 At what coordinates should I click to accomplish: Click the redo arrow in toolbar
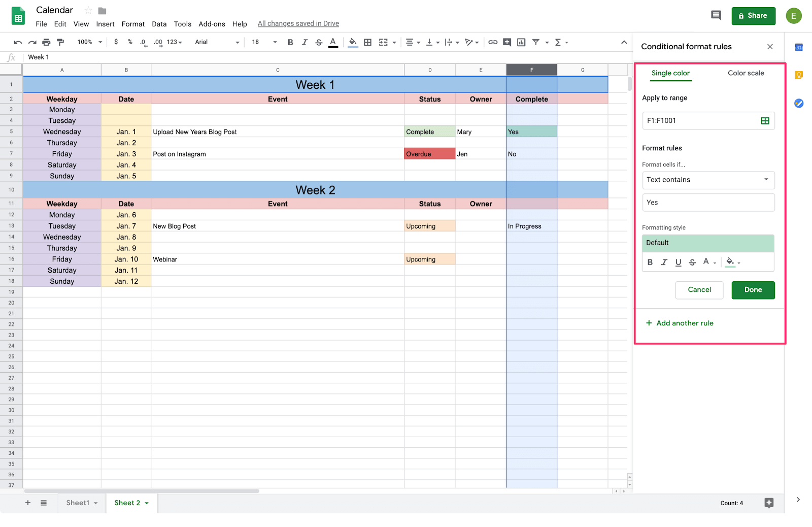pos(32,42)
